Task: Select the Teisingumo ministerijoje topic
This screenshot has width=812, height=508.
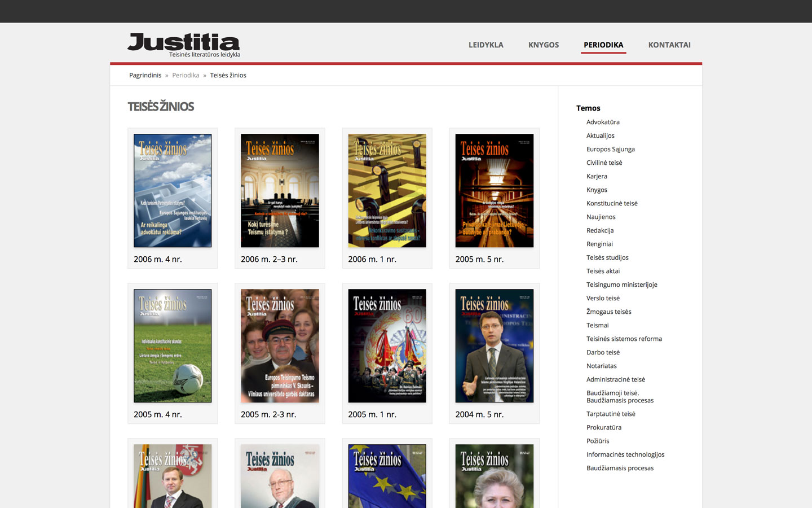Action: 622,284
